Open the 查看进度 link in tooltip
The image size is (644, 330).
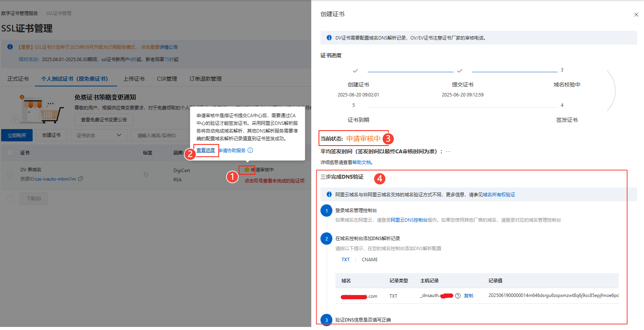206,150
